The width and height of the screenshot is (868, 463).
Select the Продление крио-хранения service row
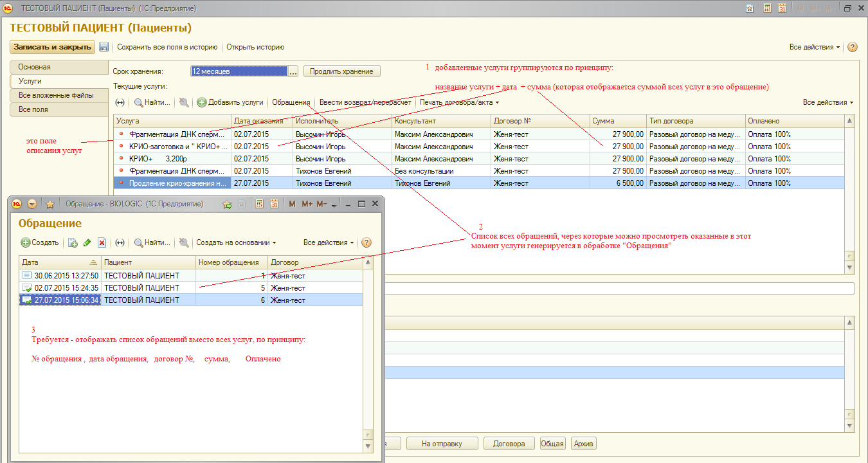(177, 183)
